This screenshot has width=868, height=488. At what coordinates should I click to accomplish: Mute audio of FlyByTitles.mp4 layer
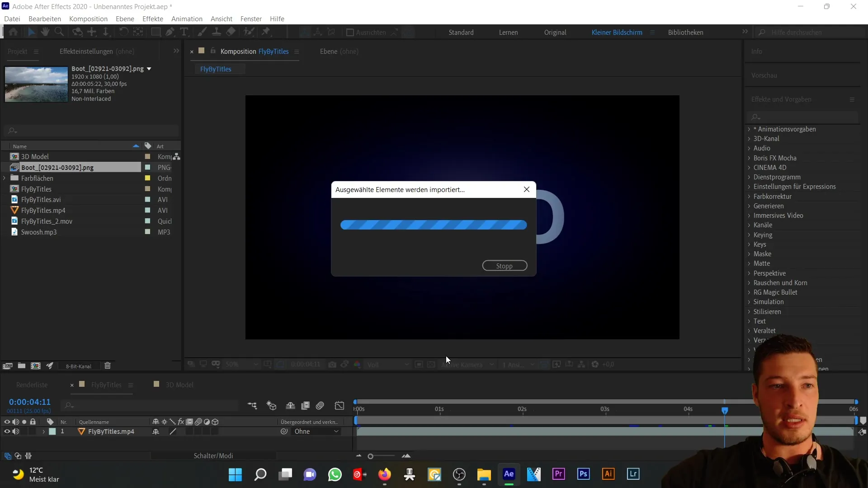(x=16, y=432)
